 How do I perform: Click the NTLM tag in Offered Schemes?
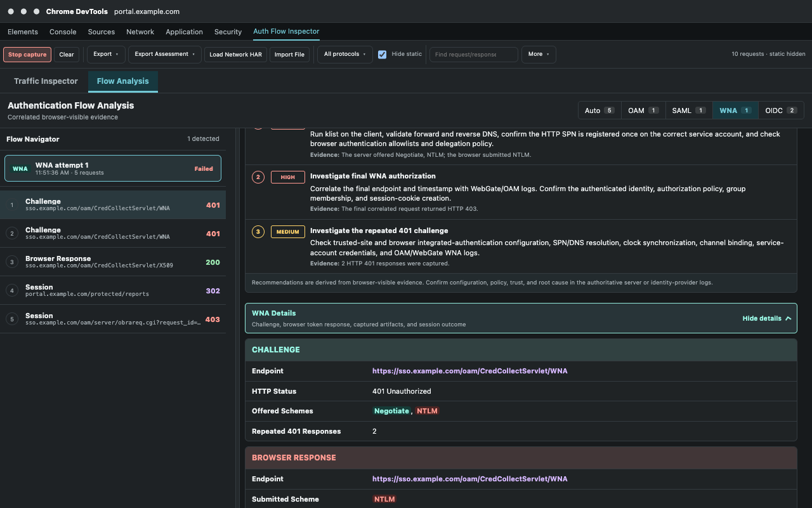[428, 411]
